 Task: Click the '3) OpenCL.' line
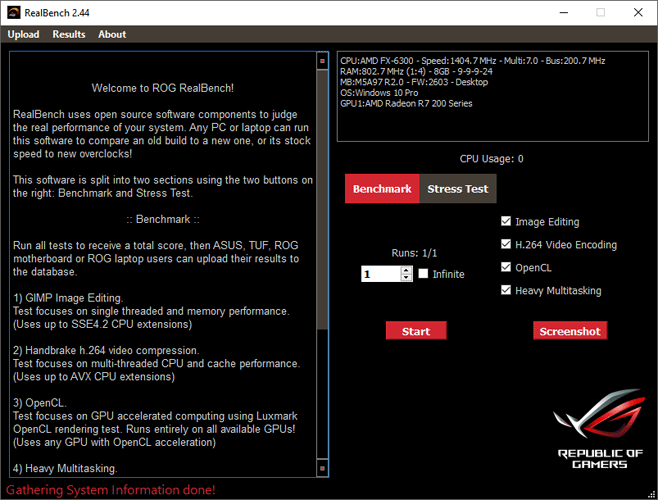pyautogui.click(x=40, y=403)
